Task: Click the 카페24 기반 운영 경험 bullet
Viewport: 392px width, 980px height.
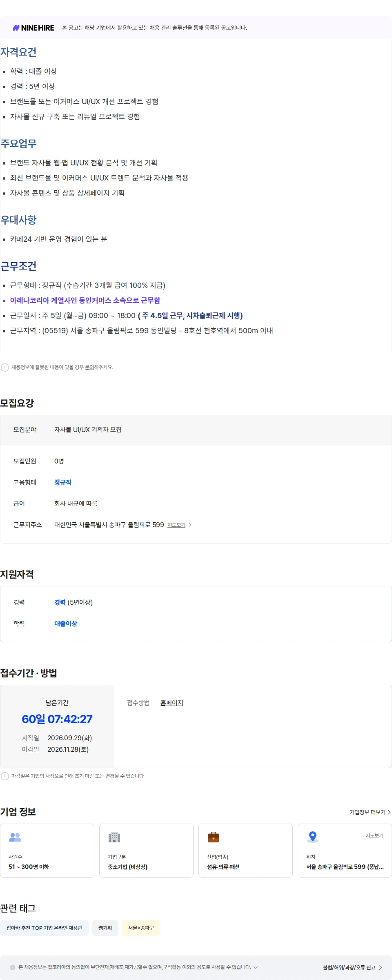Action: 59,239
